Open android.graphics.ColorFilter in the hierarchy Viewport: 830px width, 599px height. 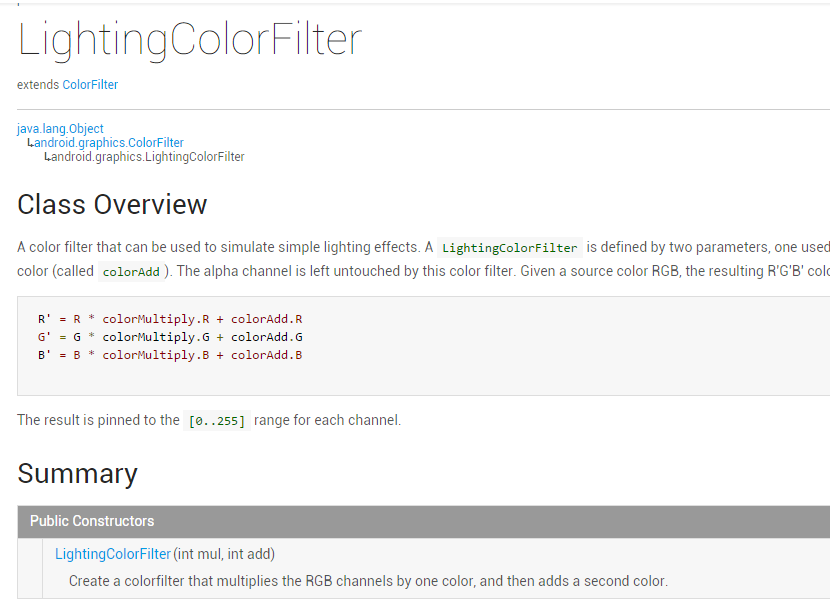point(109,143)
